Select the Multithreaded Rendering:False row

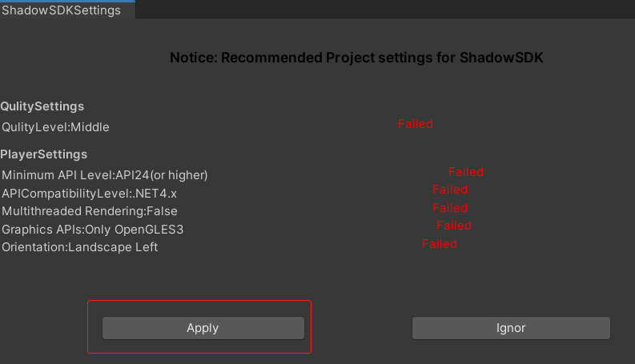[90, 211]
